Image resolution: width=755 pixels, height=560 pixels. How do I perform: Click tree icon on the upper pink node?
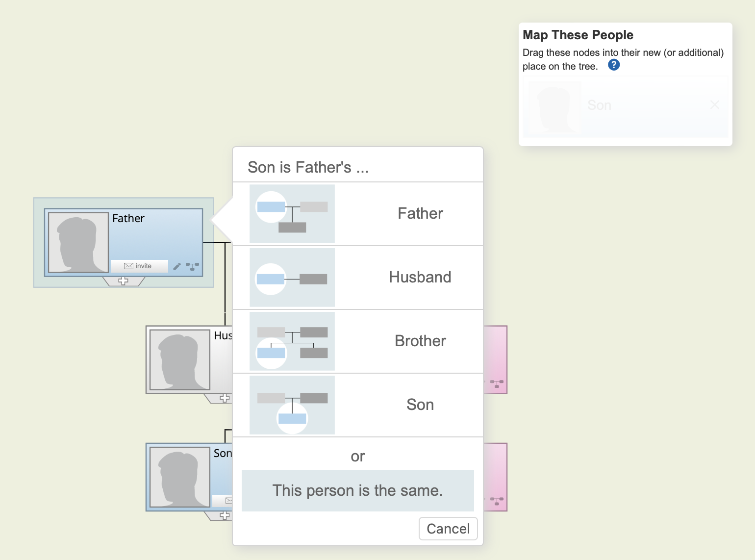point(497,383)
